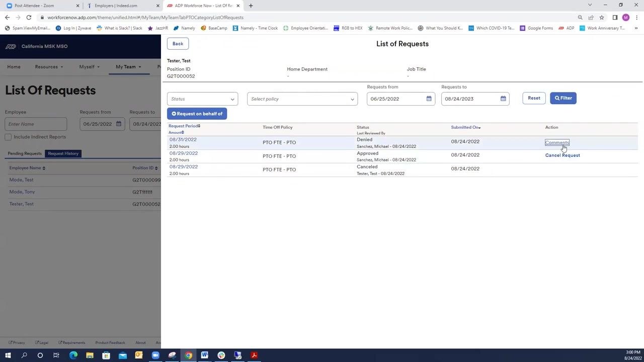This screenshot has height=362, width=644.
Task: Open the Windows Start menu
Action: pos(8,355)
